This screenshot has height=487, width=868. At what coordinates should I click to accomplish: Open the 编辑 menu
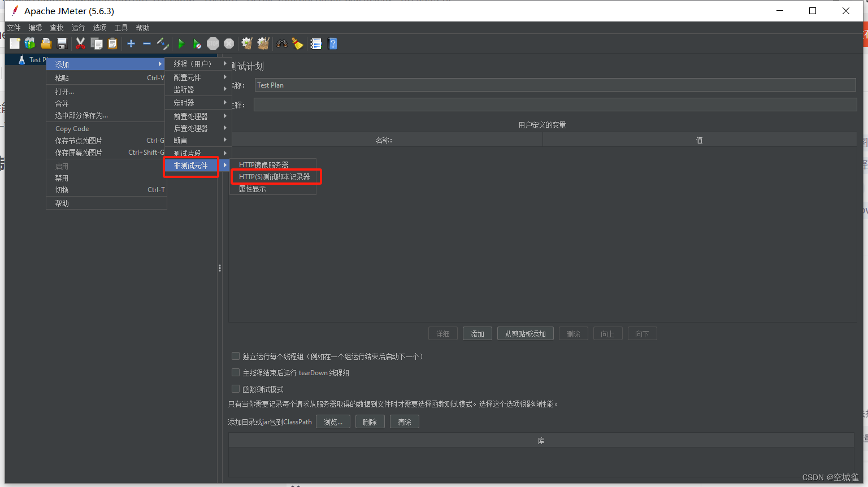pos(35,28)
